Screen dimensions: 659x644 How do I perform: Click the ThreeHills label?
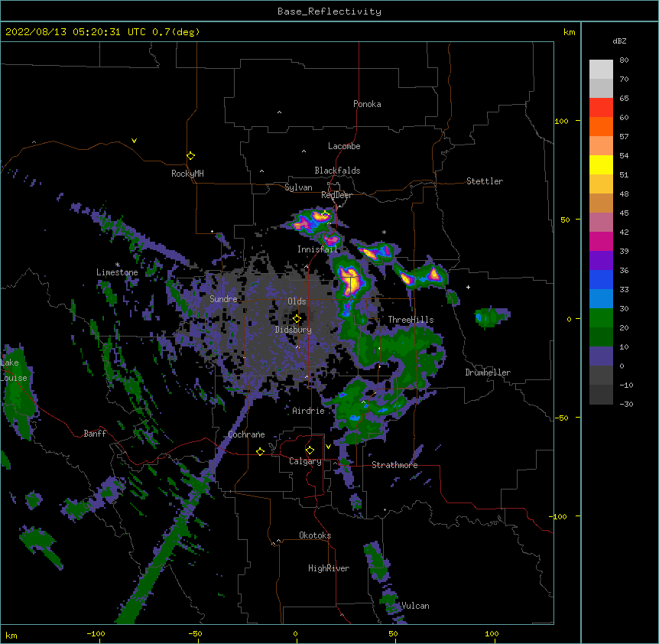(x=411, y=320)
